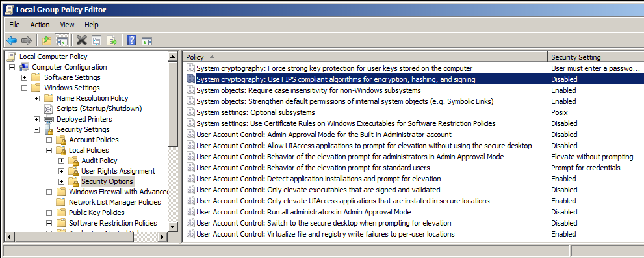Click the Up one level folder icon
The image size is (644, 258).
pyautogui.click(x=47, y=40)
